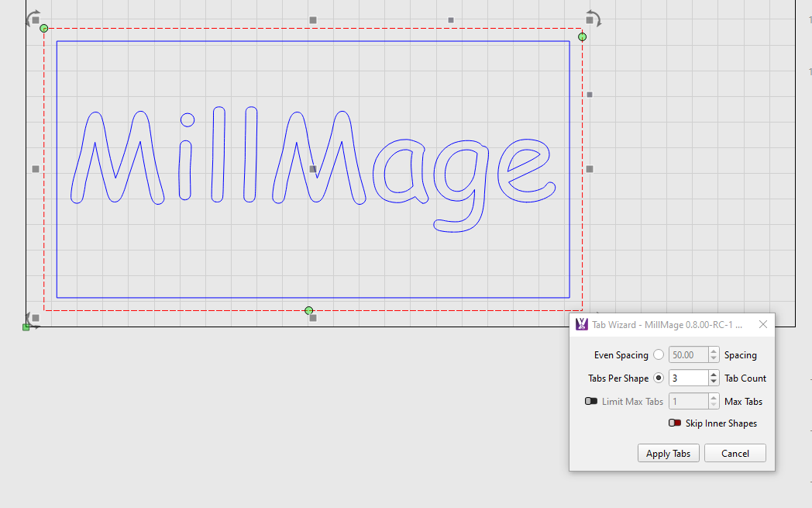Image resolution: width=812 pixels, height=508 pixels.
Task: Click the green tab marker at dashed boundary's top-left
Action: click(44, 29)
